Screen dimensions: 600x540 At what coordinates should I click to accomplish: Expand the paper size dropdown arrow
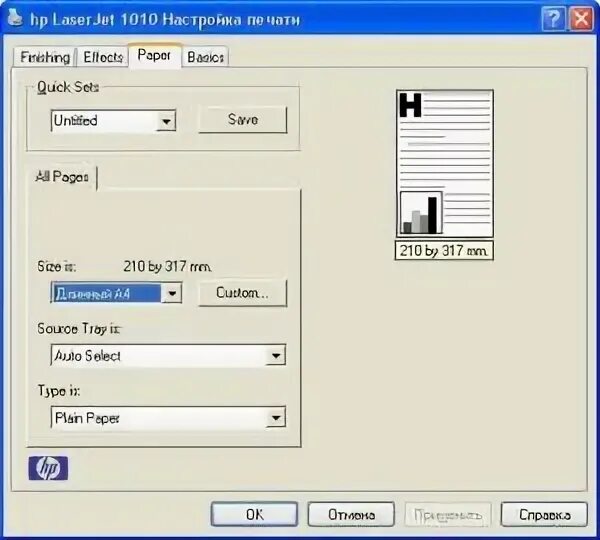tap(172, 293)
